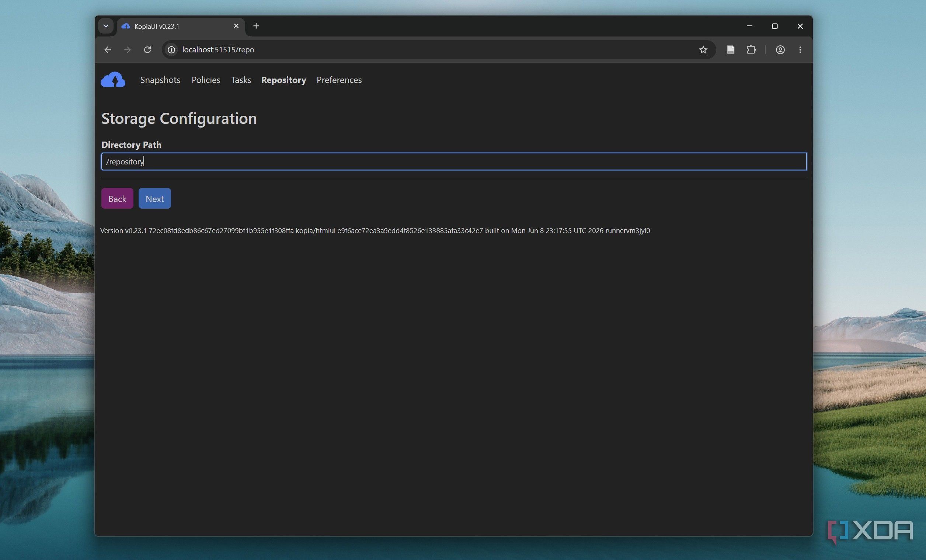Screen dimensions: 926x560
Task: Click the browser back arrow
Action: [x=108, y=50]
